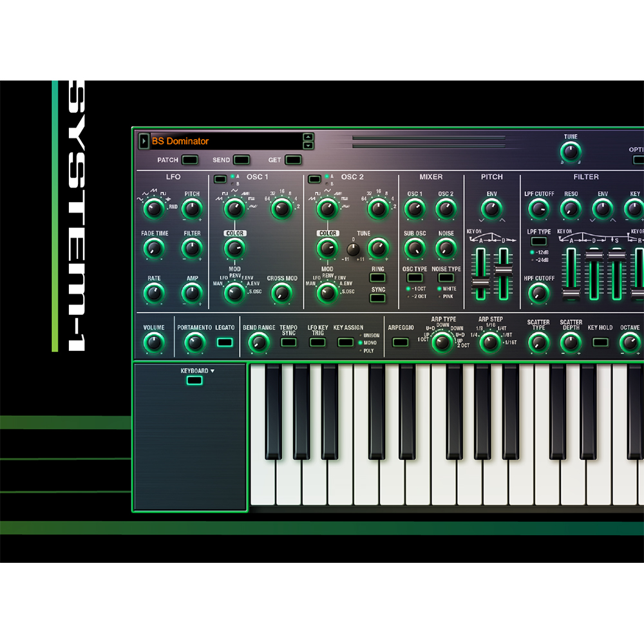Click the HPF CUTOFF knob

pyautogui.click(x=539, y=293)
